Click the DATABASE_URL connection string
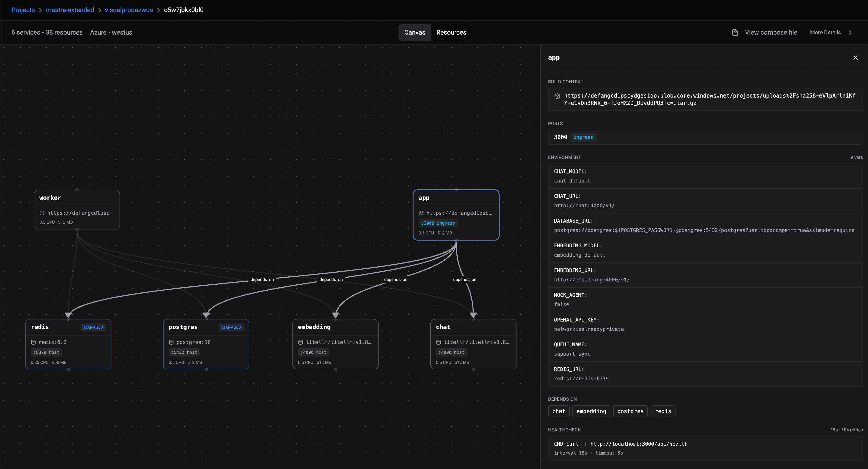Viewport: 868px width, 469px height. [704, 230]
